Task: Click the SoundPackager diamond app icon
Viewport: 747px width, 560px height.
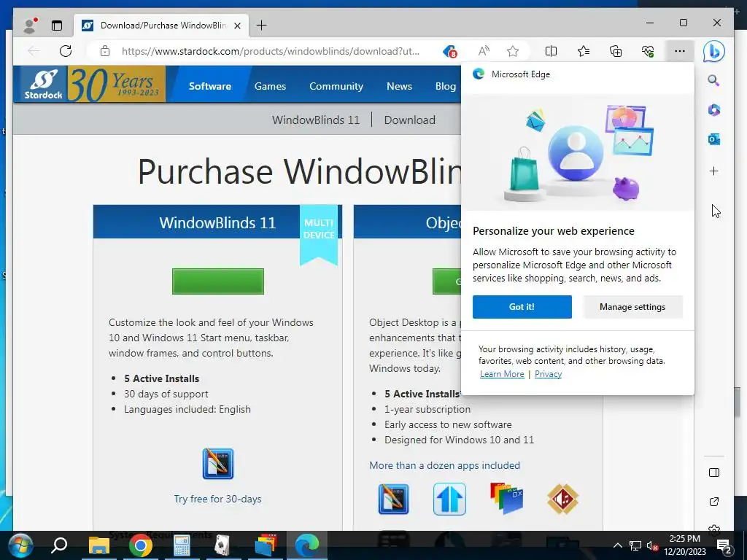Action: point(562,499)
